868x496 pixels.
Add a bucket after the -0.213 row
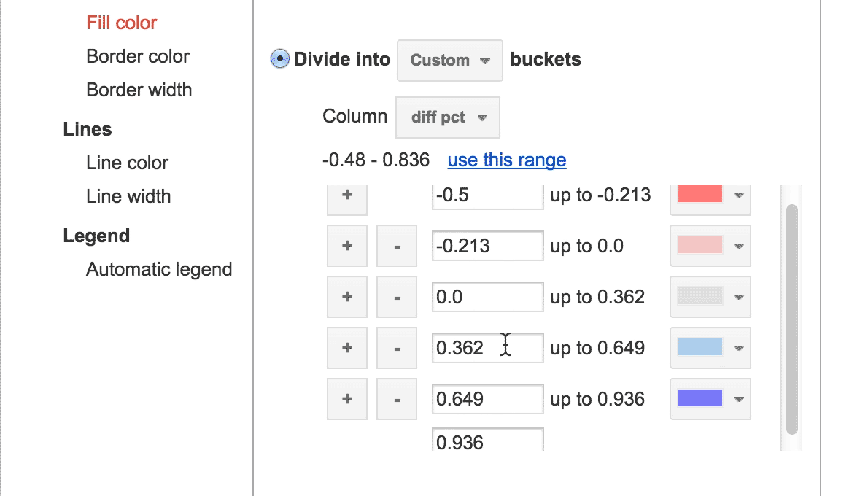347,246
